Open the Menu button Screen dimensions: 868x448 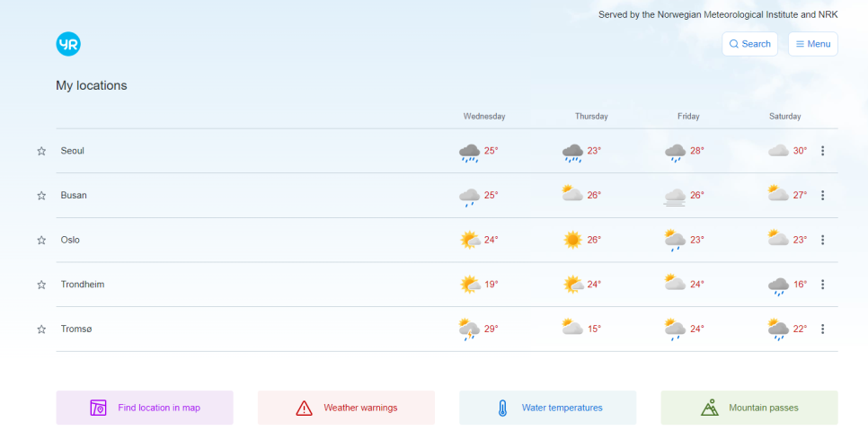(x=812, y=44)
